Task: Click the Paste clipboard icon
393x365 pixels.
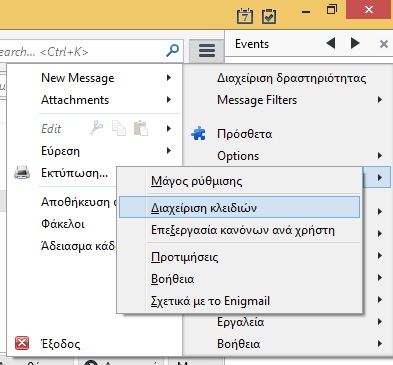Action: click(141, 128)
